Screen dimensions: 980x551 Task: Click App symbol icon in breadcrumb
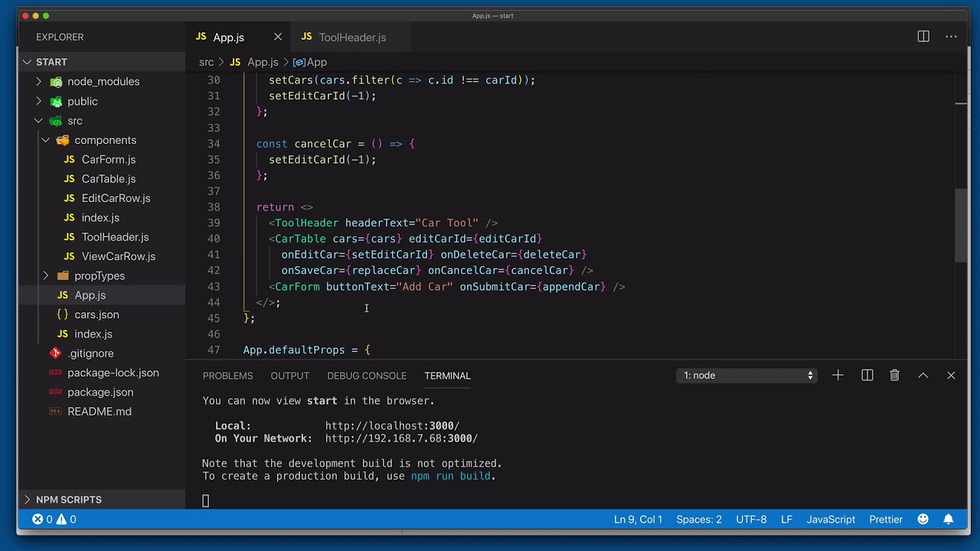pyautogui.click(x=299, y=62)
